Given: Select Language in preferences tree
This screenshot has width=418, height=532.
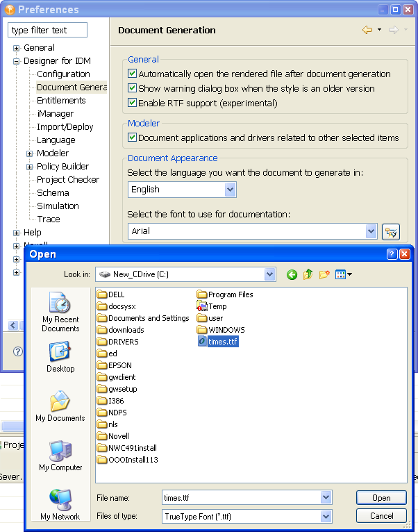Looking at the screenshot, I should coord(56,140).
